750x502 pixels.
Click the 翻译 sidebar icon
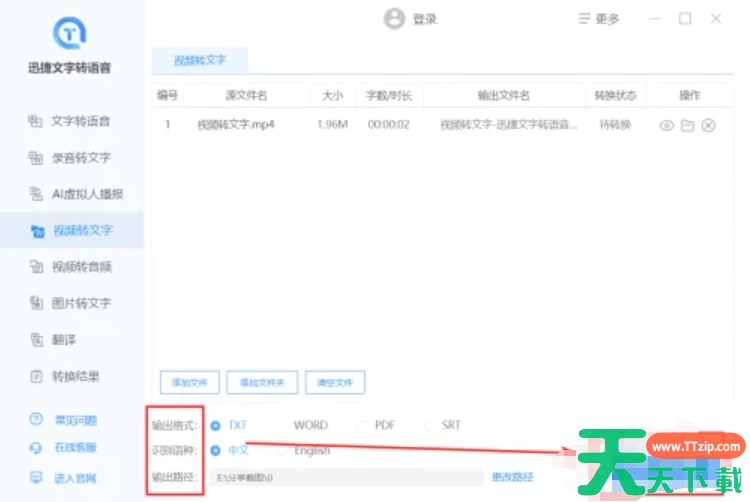pos(36,340)
